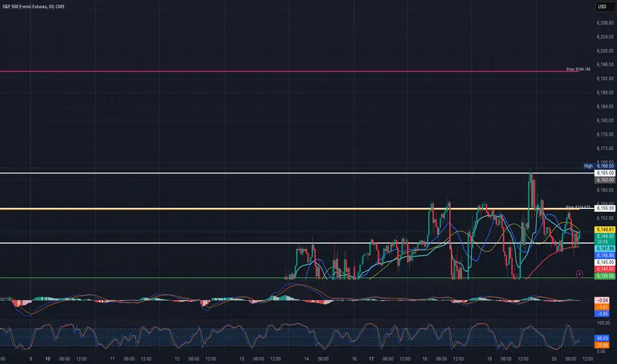
Task: Click the blue stochastic value 46.43
Action: (602, 338)
